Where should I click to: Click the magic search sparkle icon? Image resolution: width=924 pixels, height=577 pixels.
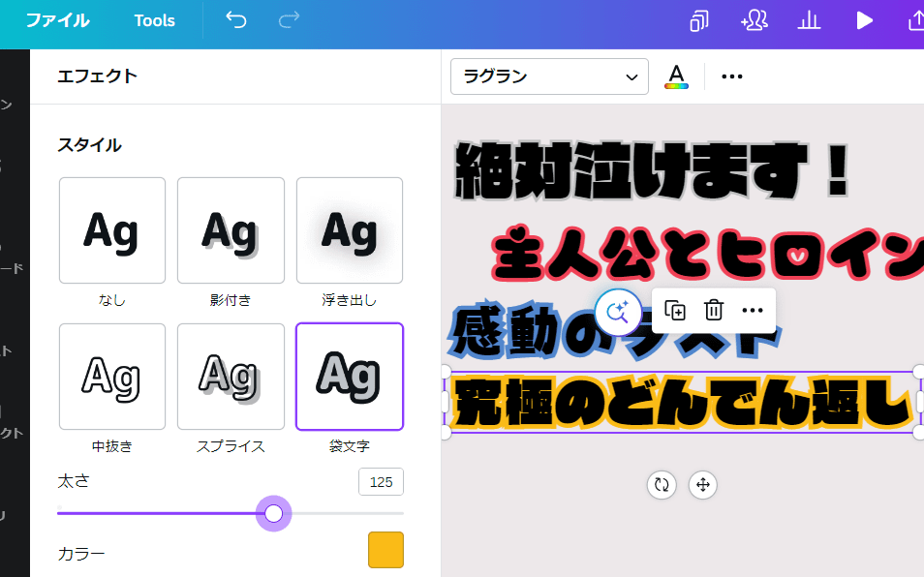(x=618, y=312)
